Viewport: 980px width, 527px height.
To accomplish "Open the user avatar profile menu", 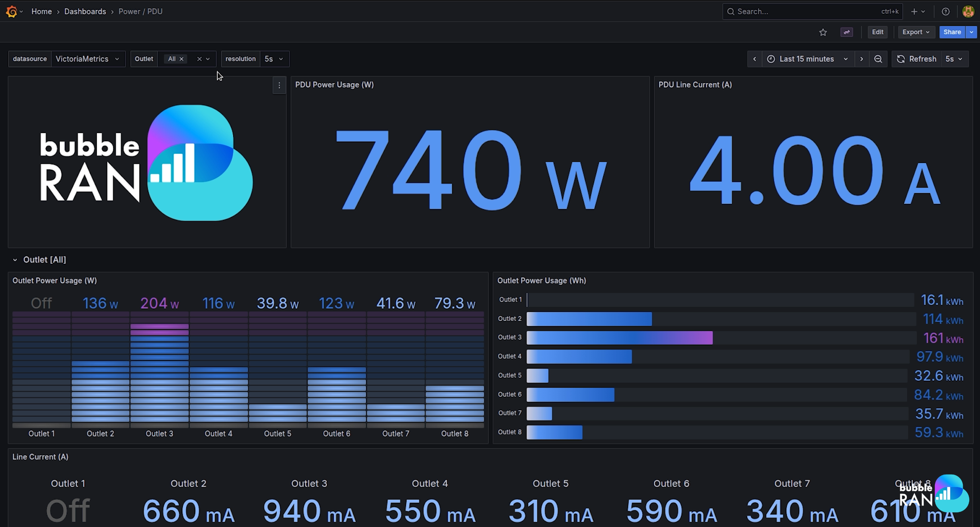I will coord(968,12).
